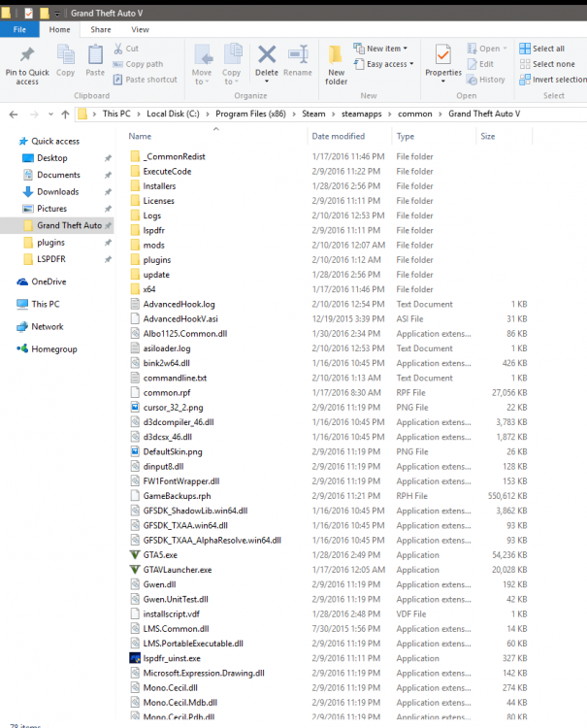The image size is (587, 728).
Task: Click Local Disk (C:) in breadcrumb
Action: coord(173,115)
